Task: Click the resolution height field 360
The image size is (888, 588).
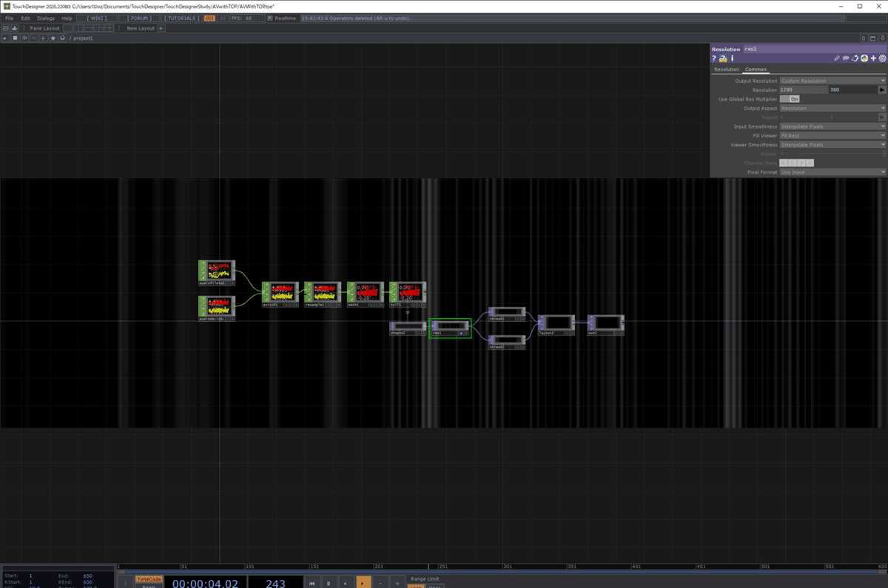Action: coord(852,89)
